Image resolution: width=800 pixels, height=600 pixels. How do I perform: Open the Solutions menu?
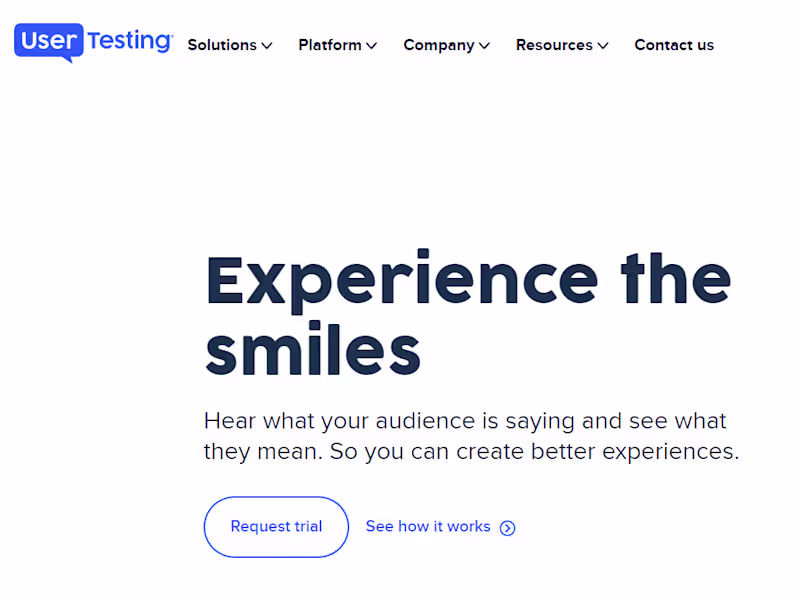pos(222,45)
